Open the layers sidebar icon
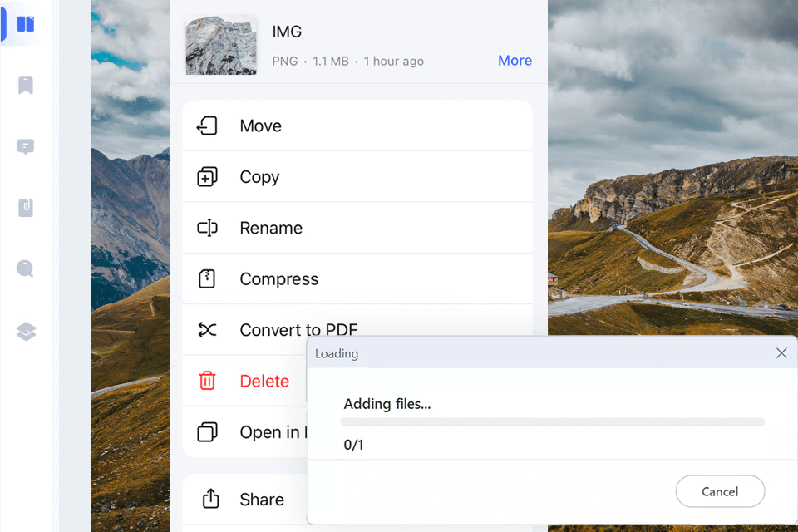Viewport: 798px width, 532px height. click(x=26, y=332)
